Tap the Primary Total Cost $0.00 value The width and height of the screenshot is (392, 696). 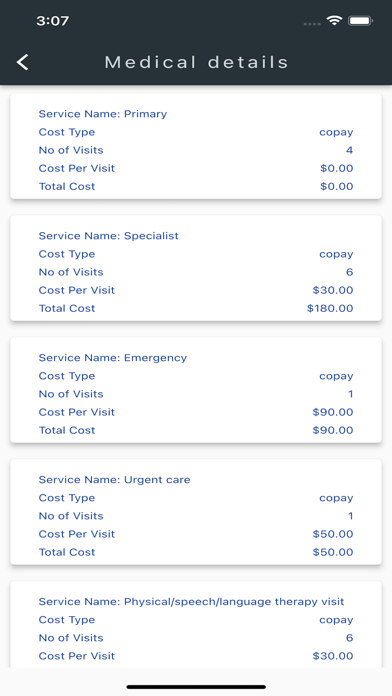337,186
